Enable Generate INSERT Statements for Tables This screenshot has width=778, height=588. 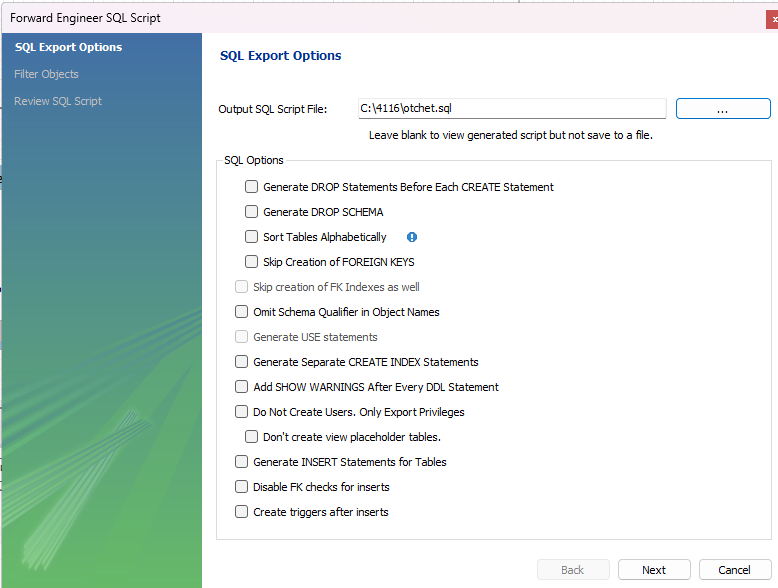coord(242,461)
